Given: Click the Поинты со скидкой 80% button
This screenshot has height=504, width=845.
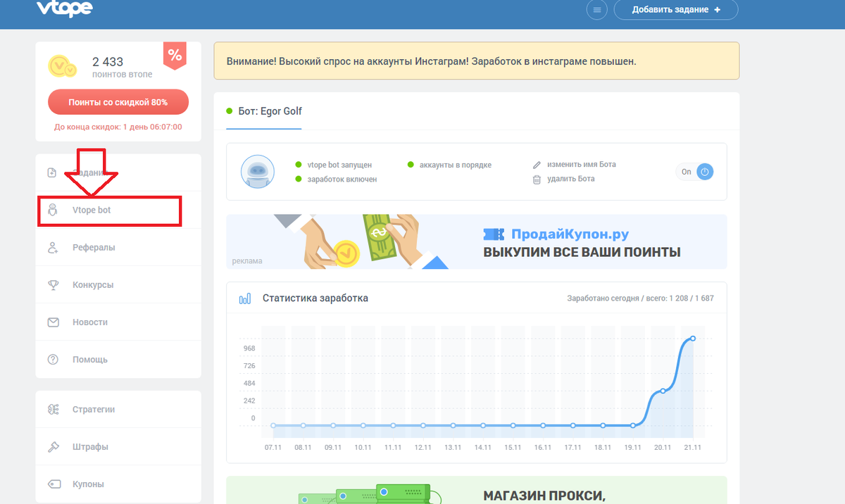Looking at the screenshot, I should pyautogui.click(x=118, y=102).
